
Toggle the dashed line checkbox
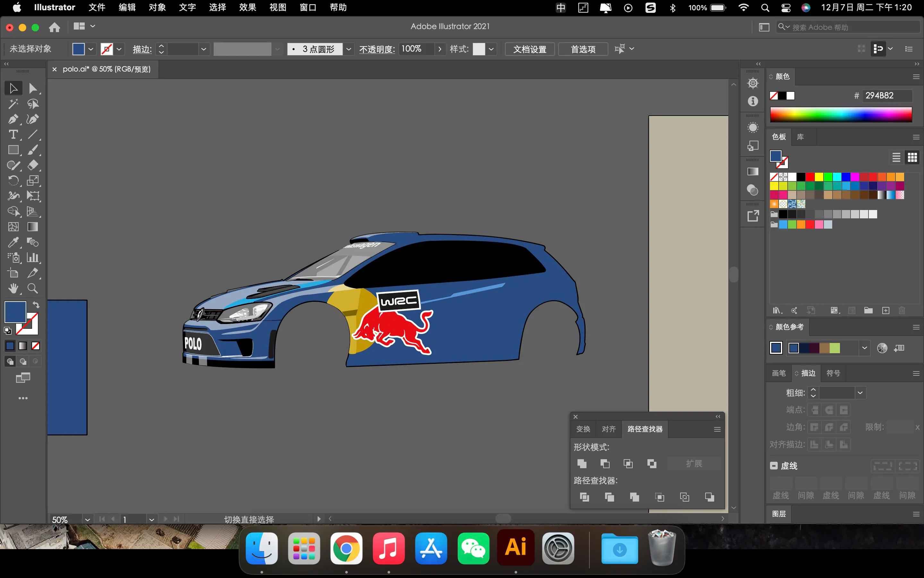click(774, 466)
